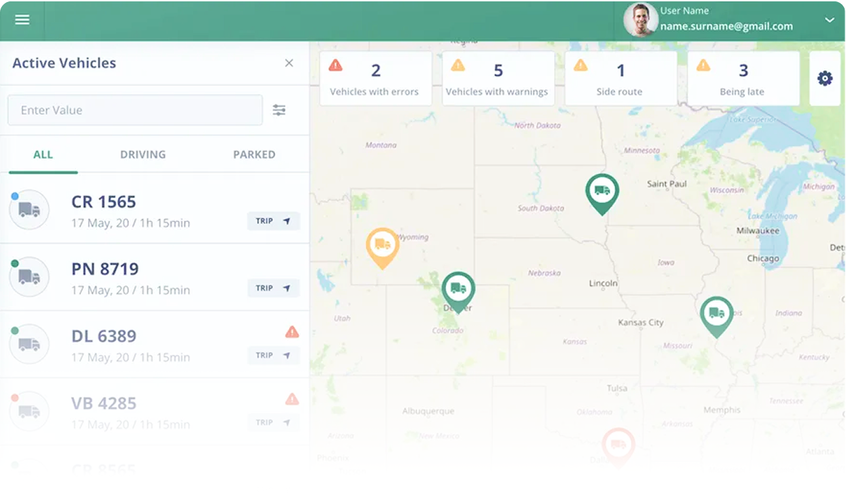846x504 pixels.
Task: Select the ALL tab
Action: [43, 155]
